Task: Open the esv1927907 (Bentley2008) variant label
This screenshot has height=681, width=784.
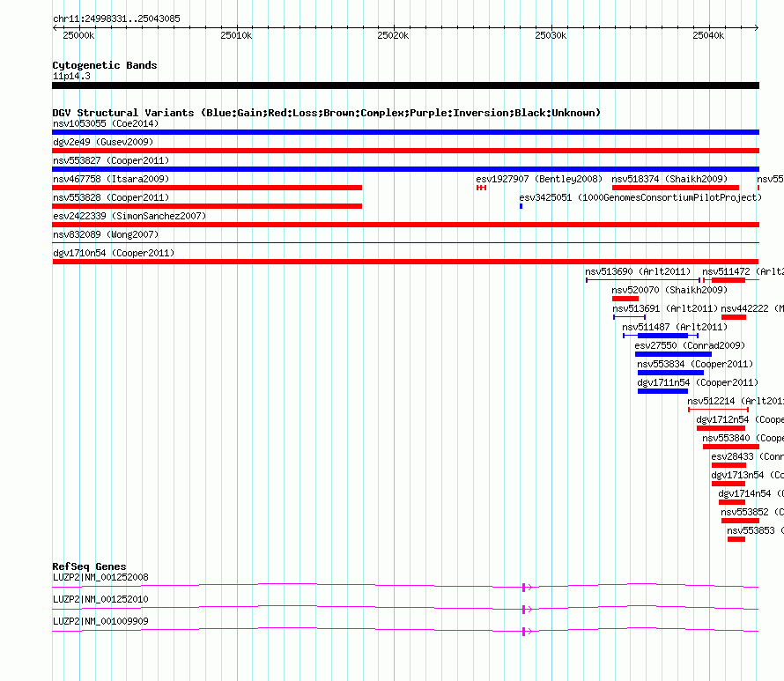Action: pyautogui.click(x=539, y=179)
